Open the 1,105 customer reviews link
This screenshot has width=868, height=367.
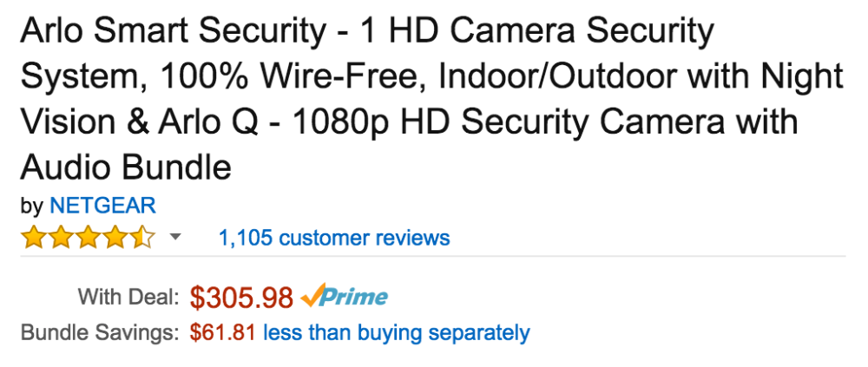click(334, 238)
